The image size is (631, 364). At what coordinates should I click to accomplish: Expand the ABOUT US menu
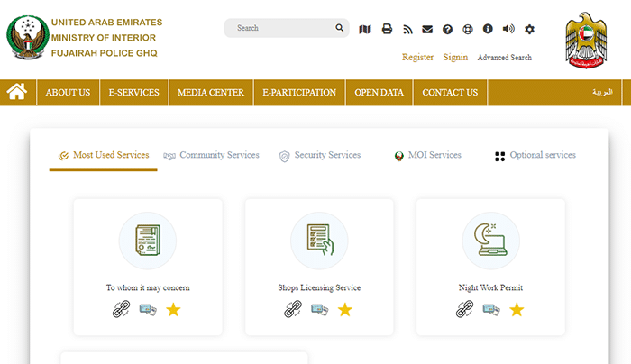(x=68, y=92)
